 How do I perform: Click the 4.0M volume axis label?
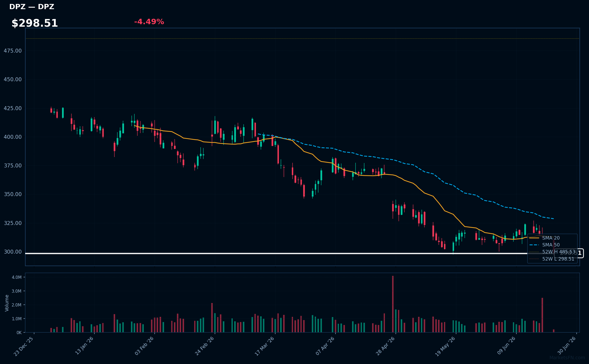click(17, 277)
